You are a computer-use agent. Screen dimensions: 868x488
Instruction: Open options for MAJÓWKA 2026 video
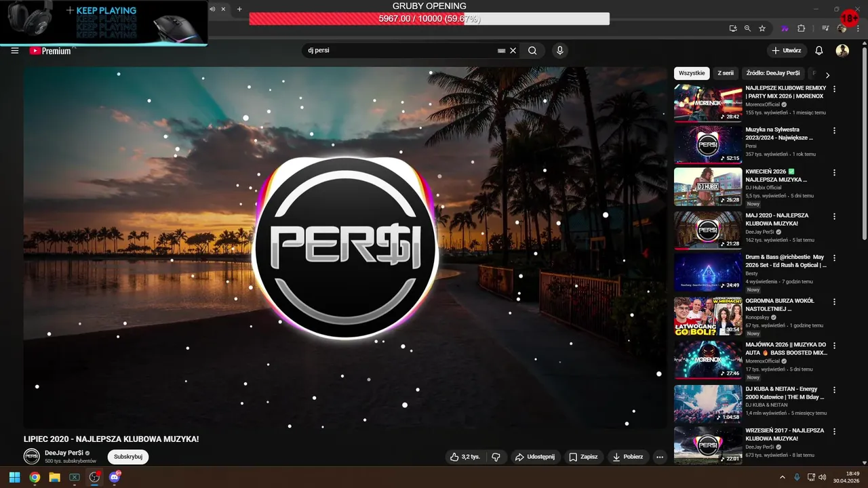click(x=835, y=345)
